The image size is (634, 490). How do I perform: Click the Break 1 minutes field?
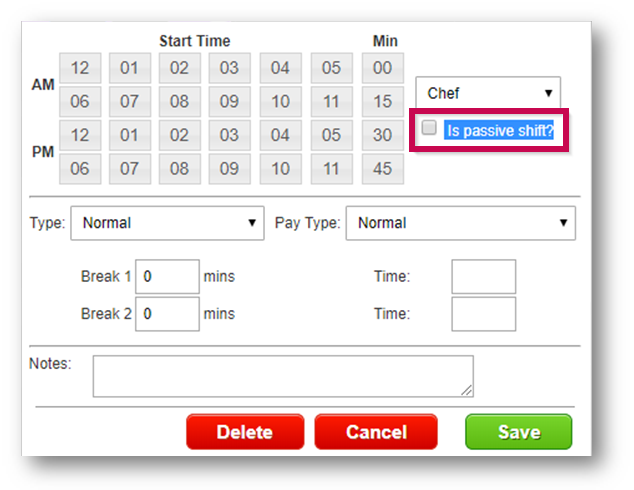(167, 277)
